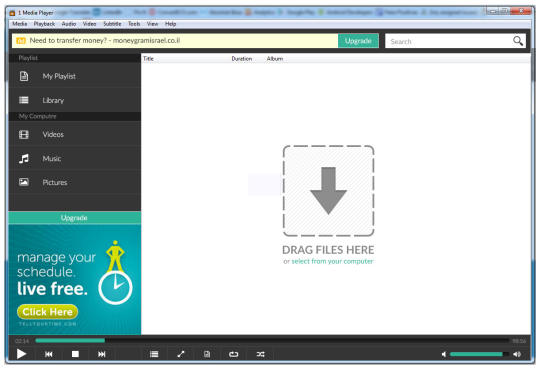Screen dimensions: 540x369
Task: Sort by Title column header
Action: [148, 59]
